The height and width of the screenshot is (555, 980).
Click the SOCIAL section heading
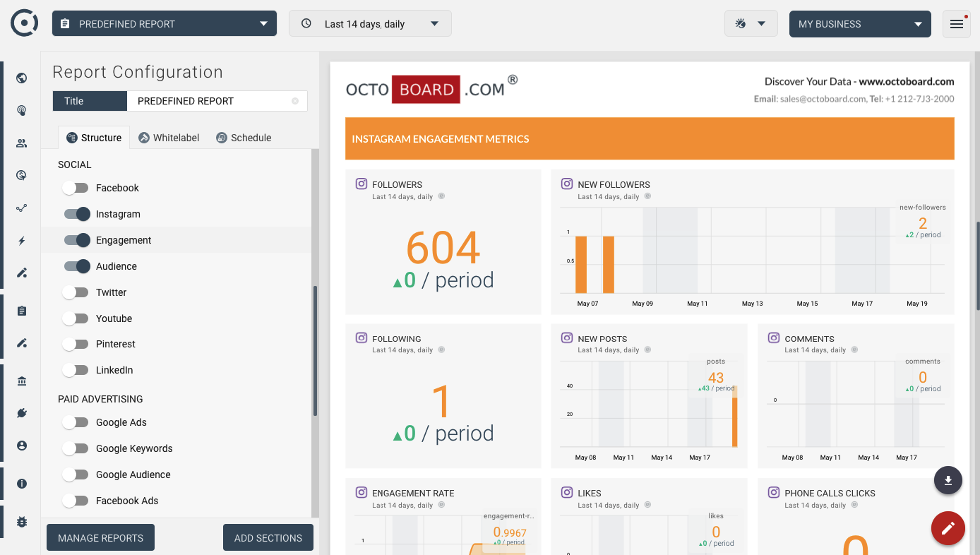coord(75,165)
